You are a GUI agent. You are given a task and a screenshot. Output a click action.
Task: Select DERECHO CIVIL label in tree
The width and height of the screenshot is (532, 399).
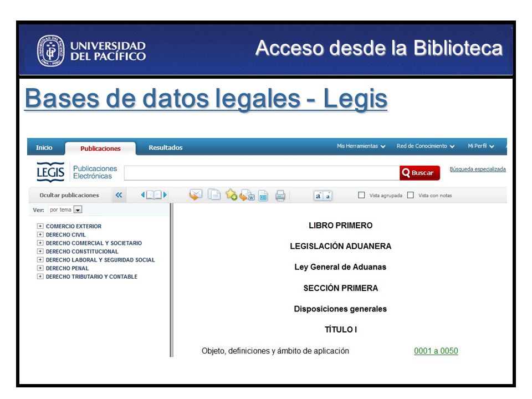[x=66, y=235]
